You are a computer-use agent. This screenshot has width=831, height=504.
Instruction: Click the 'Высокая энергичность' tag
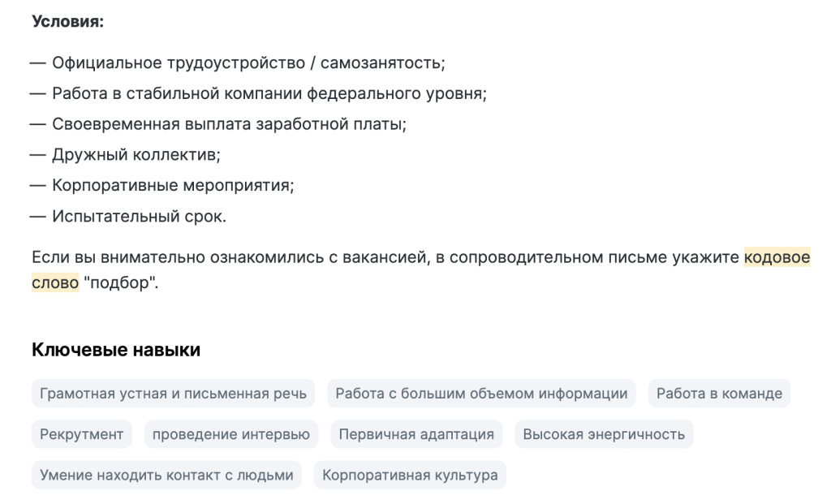coord(604,434)
